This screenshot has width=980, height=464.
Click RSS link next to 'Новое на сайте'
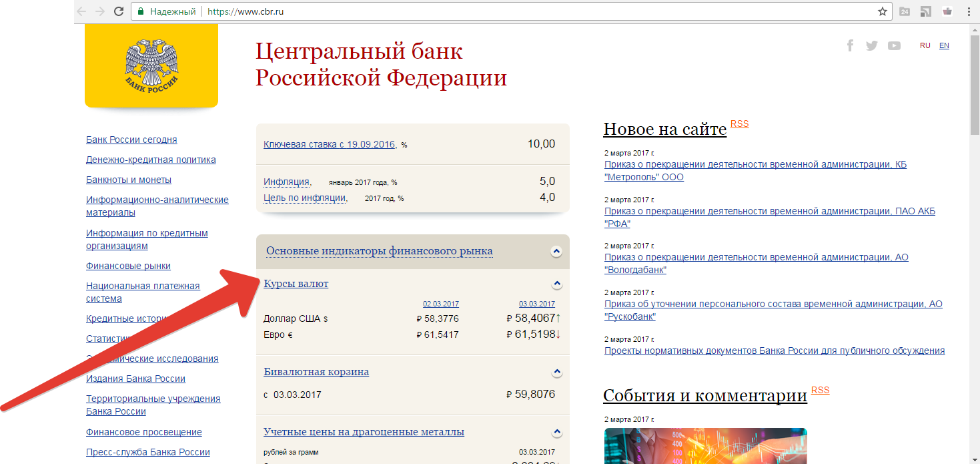pos(740,124)
